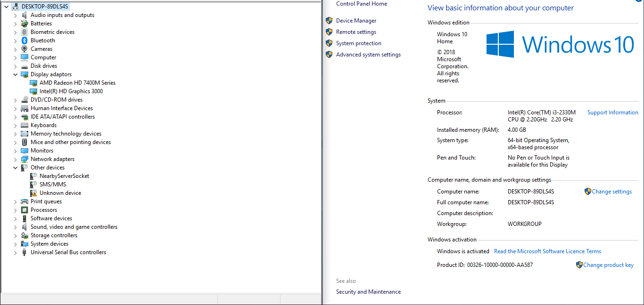Click the Batteries category icon

[x=25, y=24]
